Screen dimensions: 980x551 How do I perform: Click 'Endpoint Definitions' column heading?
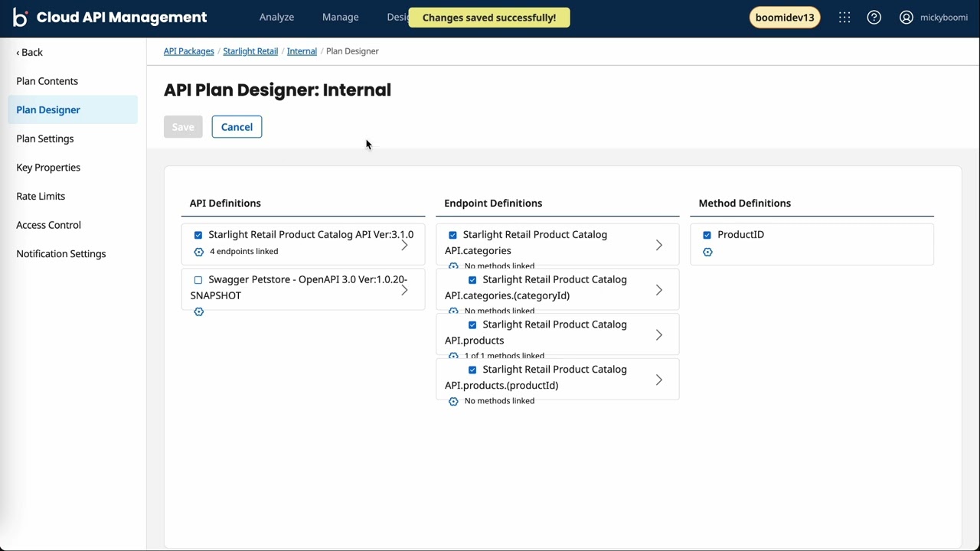493,203
